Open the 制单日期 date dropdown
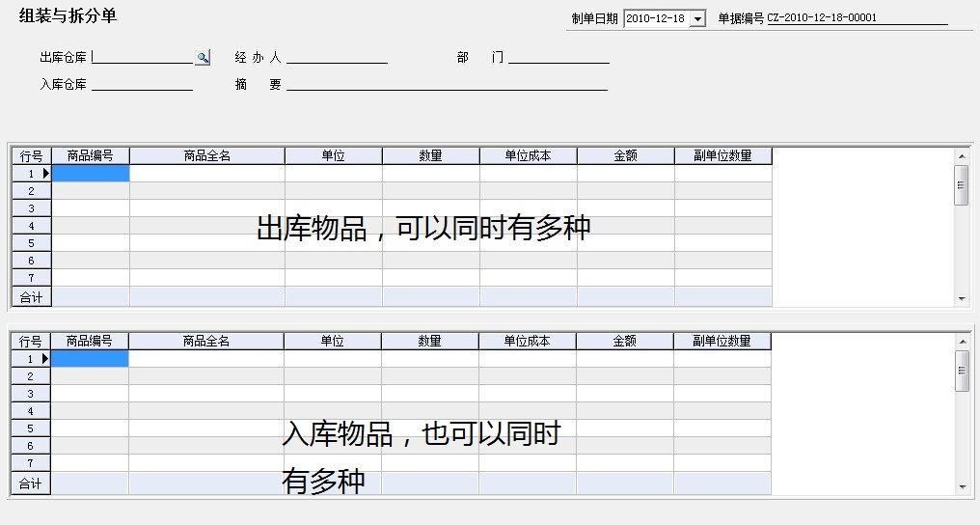Image resolution: width=980 pixels, height=525 pixels. pos(698,19)
